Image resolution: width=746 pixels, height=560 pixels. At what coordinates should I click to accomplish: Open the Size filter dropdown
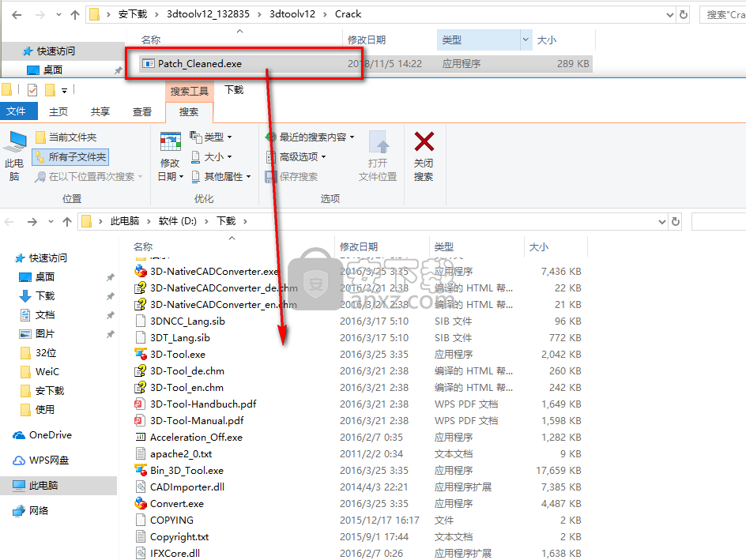(211, 157)
